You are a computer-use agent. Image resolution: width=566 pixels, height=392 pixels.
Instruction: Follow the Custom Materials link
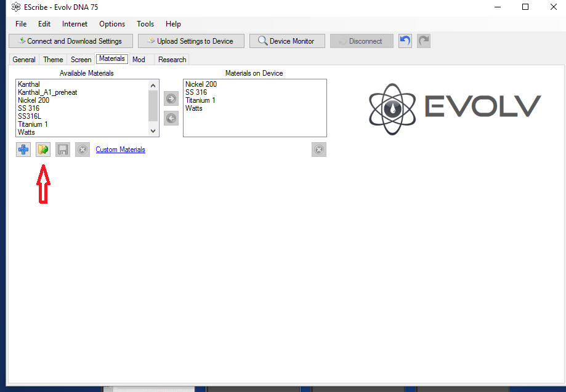coord(121,150)
